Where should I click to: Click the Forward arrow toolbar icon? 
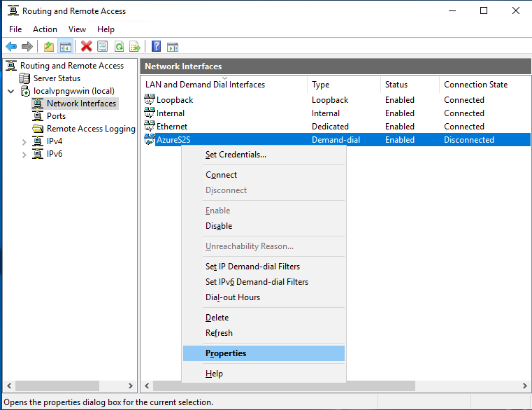(27, 47)
